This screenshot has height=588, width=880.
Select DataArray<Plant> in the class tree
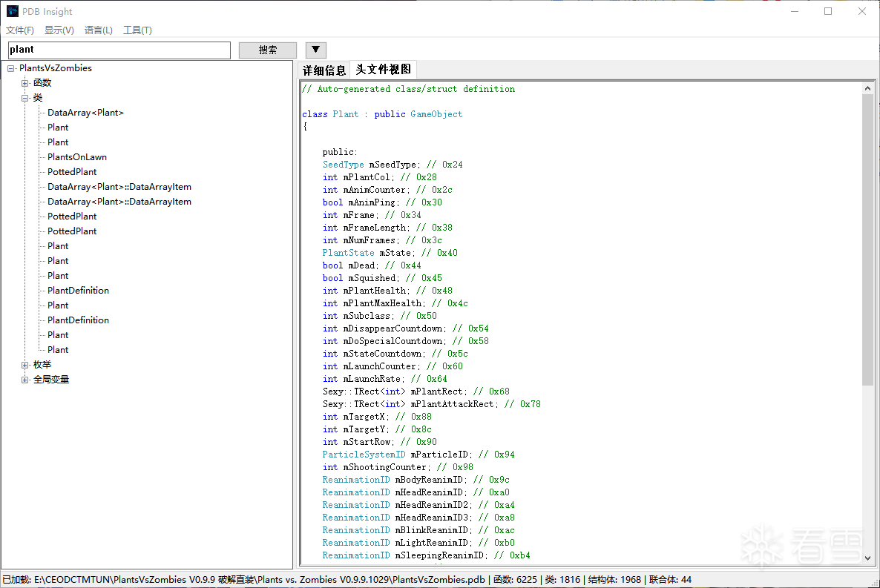pos(85,113)
